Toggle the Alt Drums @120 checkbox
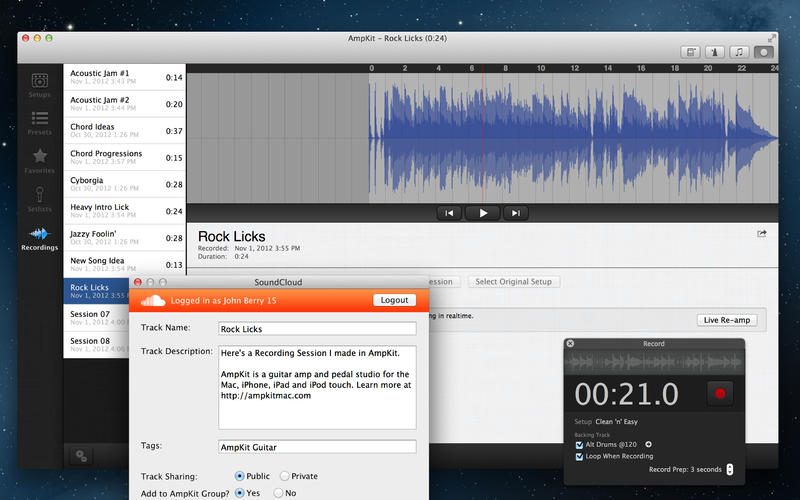 [x=580, y=445]
